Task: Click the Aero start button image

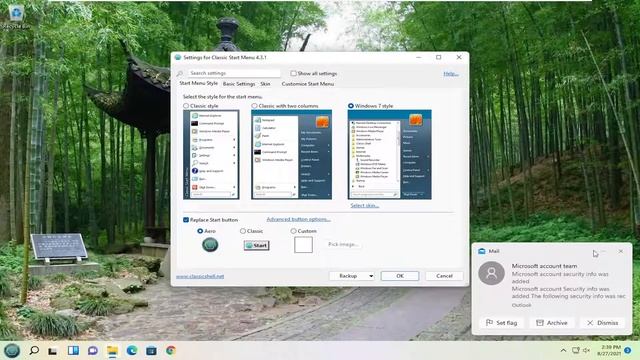Action: click(x=210, y=245)
